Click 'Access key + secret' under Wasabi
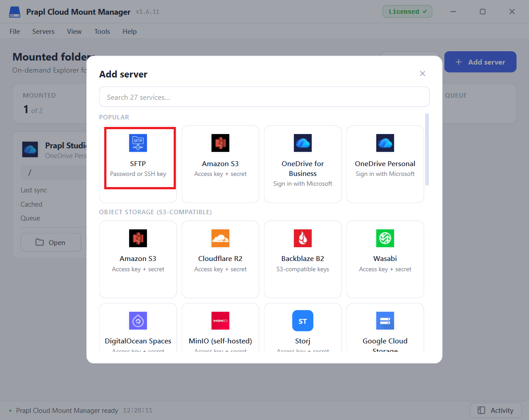The image size is (529, 420). tap(385, 269)
